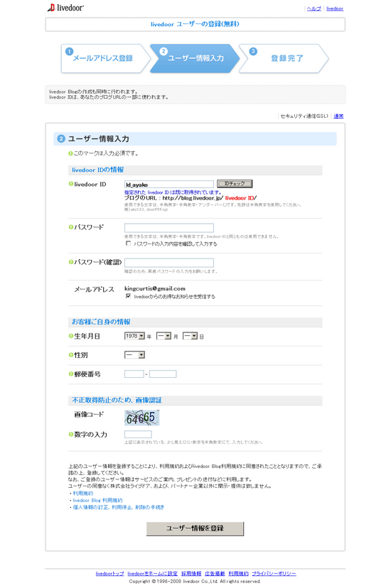
Task: Open 広告掲載 footer link
Action: (x=215, y=573)
